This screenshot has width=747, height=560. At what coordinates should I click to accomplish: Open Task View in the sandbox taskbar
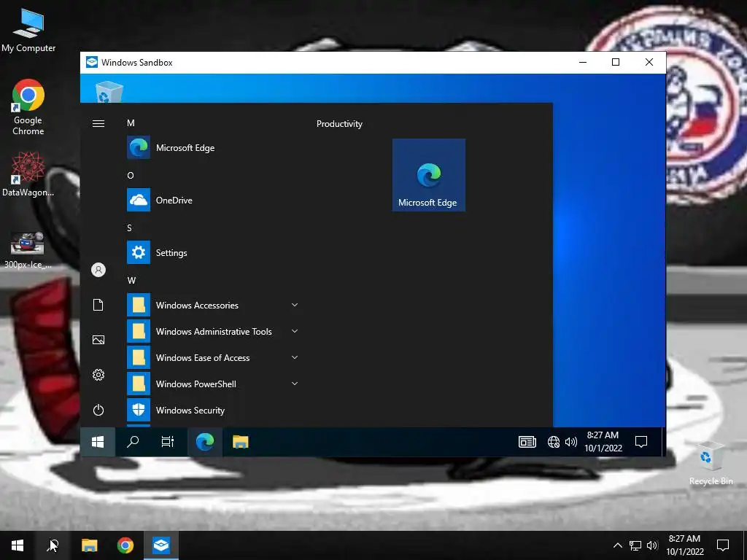point(168,442)
